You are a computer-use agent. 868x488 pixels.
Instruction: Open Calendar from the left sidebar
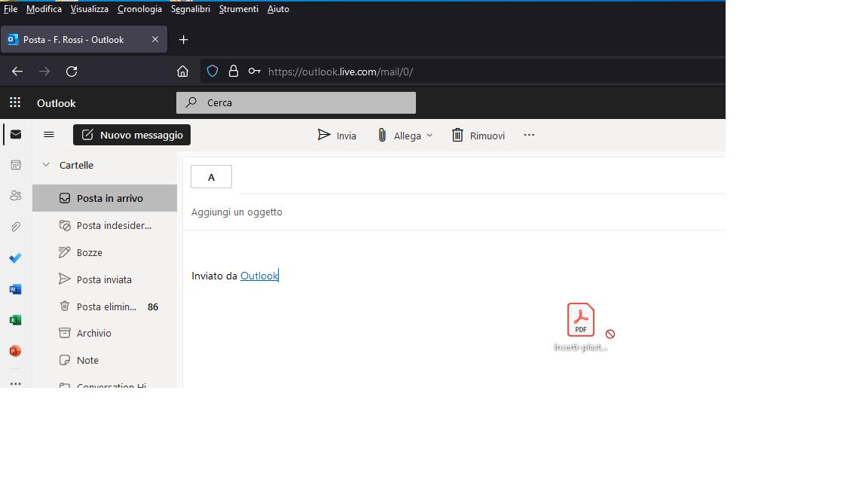pos(15,164)
